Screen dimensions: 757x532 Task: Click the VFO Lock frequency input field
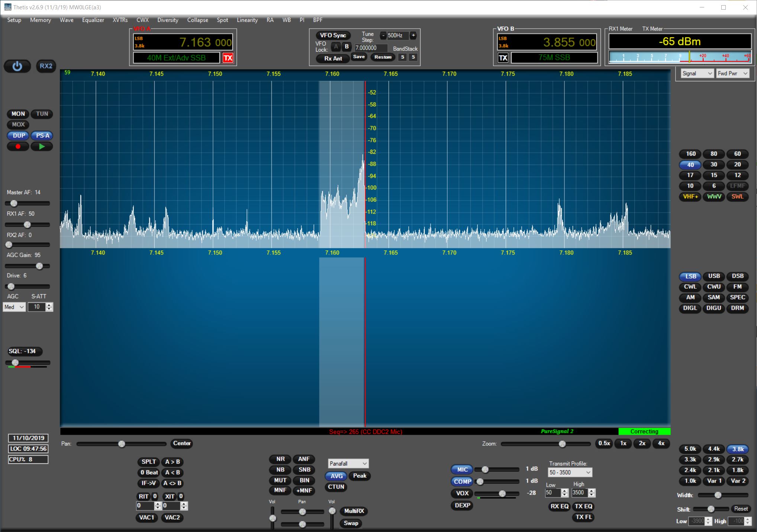[x=370, y=48]
